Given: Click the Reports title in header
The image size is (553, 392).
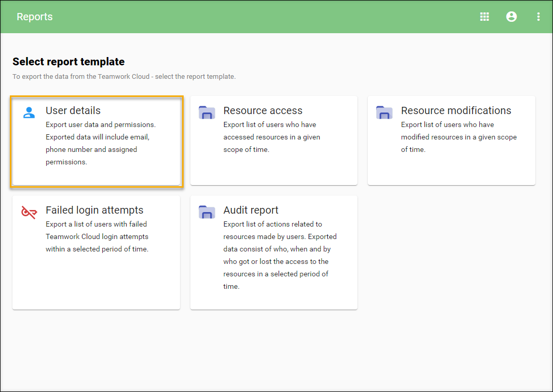Looking at the screenshot, I should pos(35,17).
